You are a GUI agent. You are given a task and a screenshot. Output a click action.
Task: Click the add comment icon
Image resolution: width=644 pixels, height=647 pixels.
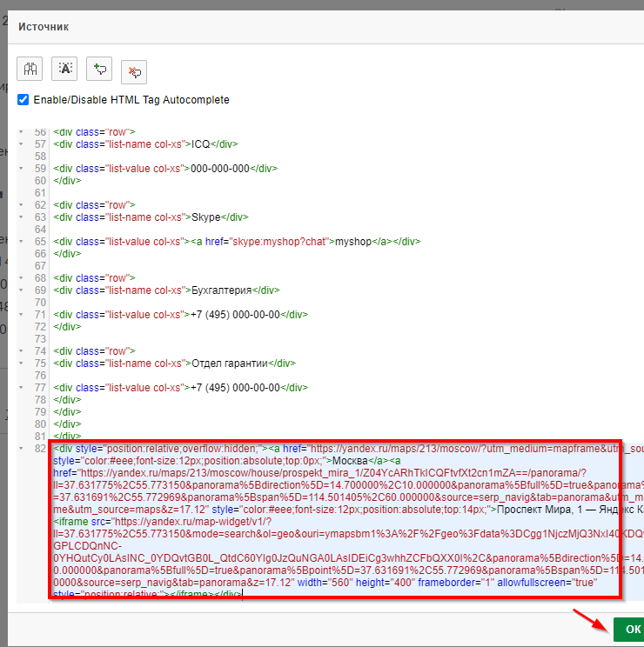100,70
